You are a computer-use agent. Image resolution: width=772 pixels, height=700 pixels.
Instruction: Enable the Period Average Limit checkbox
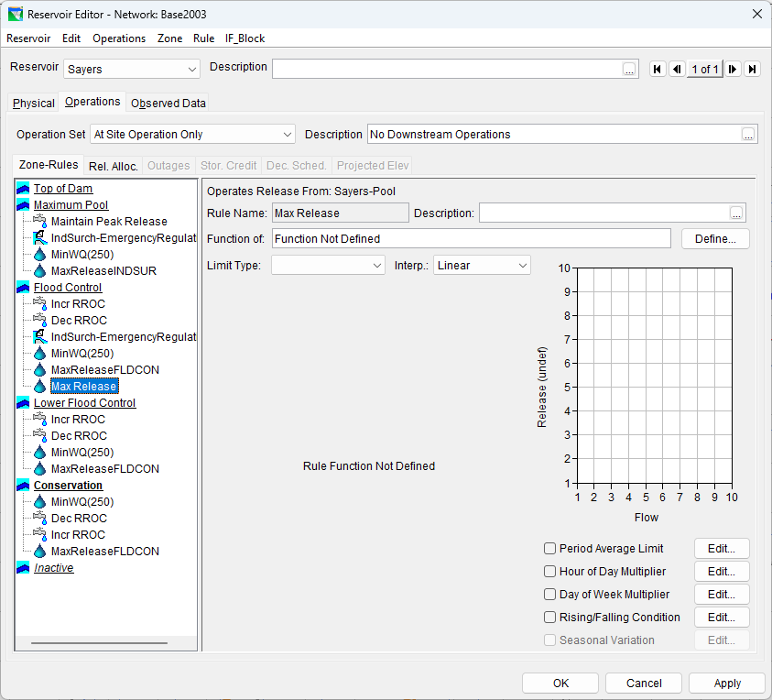point(550,549)
